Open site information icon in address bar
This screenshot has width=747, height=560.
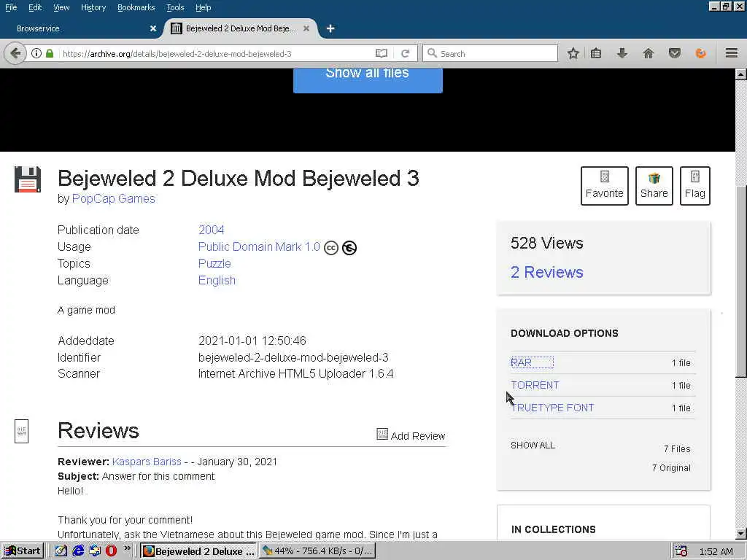[36, 53]
